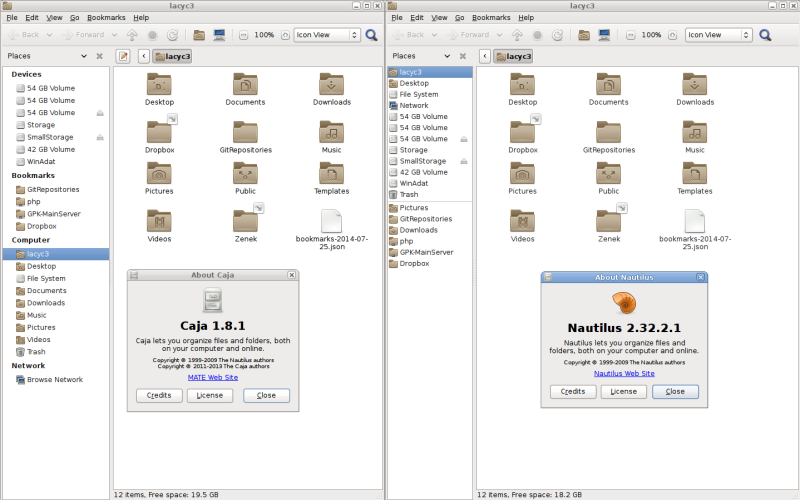Viewport: 800px width, 500px height.
Task: Open File menu in Nautilus window
Action: (x=397, y=17)
